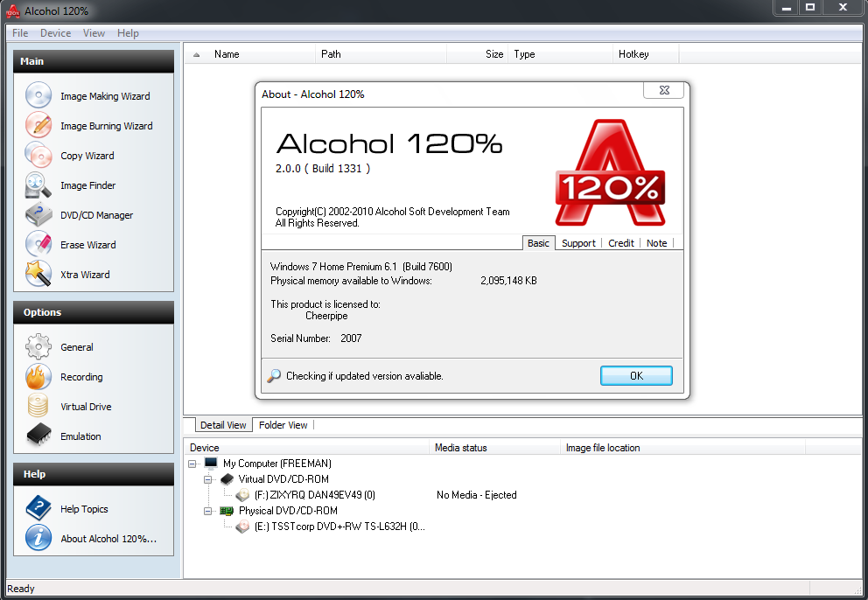Switch to Credit tab in About dialog
Image resolution: width=868 pixels, height=600 pixels.
coord(621,243)
